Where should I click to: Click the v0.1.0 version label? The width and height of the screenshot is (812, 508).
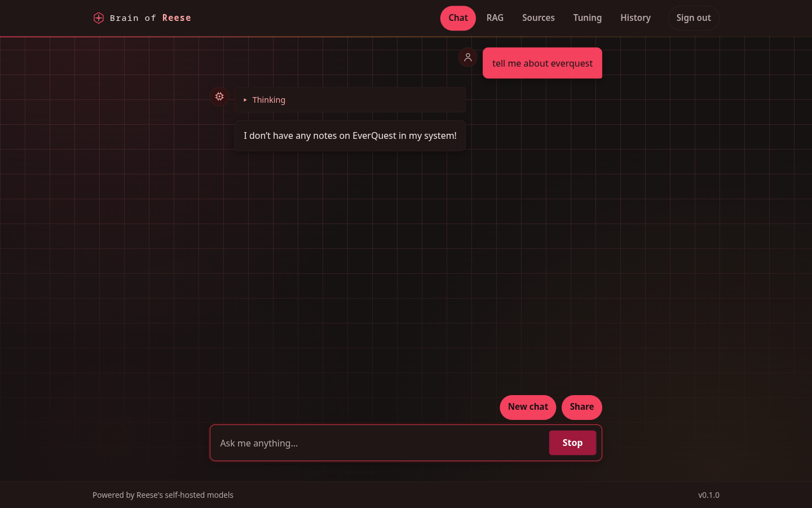[709, 495]
